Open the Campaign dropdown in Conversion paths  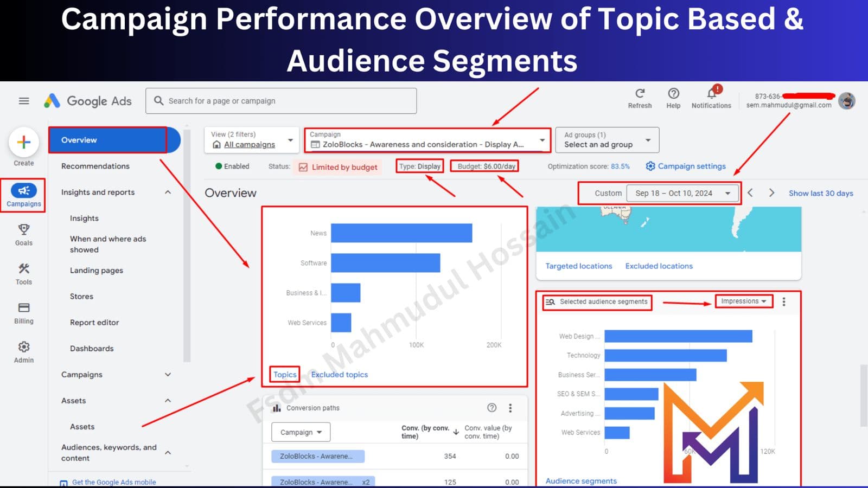(x=301, y=432)
